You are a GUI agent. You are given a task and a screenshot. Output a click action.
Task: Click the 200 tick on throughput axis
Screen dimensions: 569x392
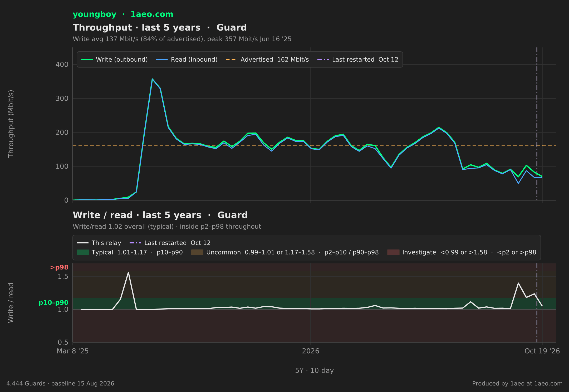coord(62,133)
